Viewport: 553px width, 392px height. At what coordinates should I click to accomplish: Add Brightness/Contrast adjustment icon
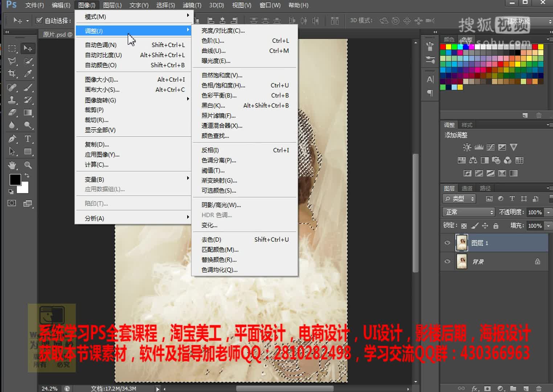[467, 147]
